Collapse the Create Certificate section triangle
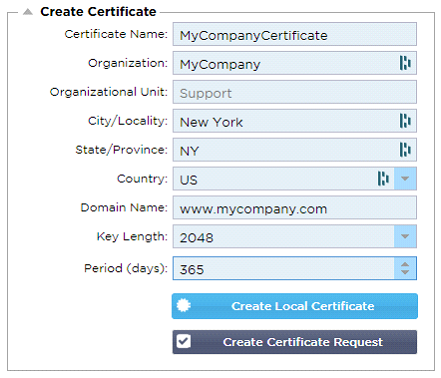This screenshot has width=441, height=378. [x=28, y=12]
